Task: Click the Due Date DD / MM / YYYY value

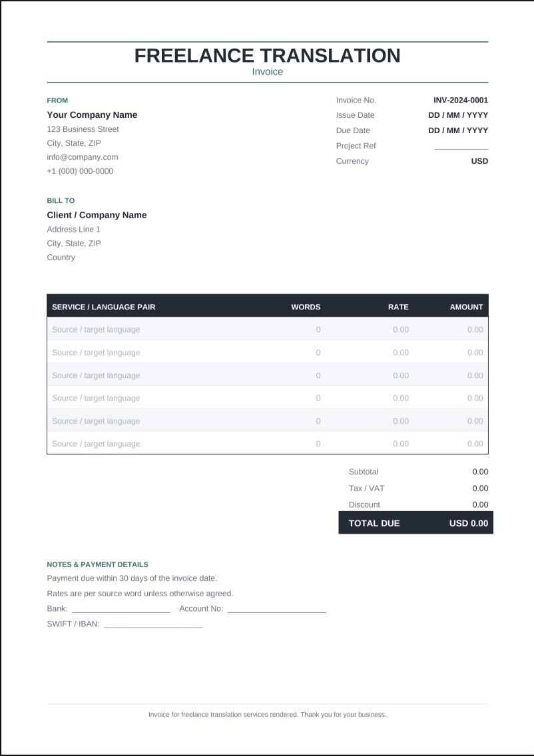Action: click(x=458, y=130)
